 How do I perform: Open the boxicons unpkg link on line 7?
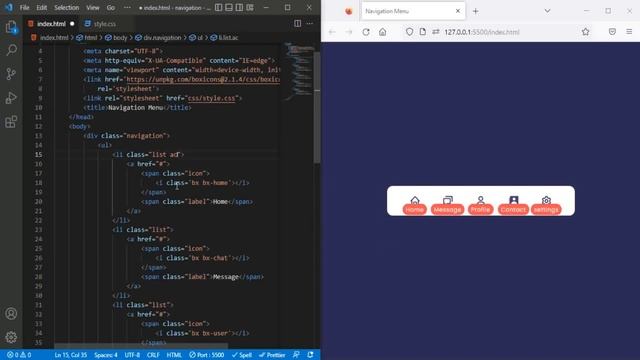(x=203, y=79)
